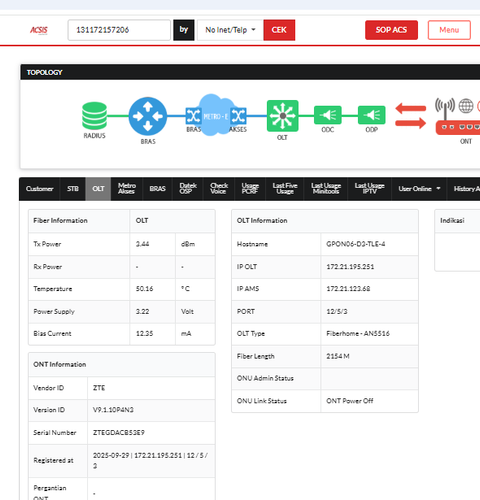Click the ONU Admin Status label
The width and height of the screenshot is (480, 500).
[265, 378]
